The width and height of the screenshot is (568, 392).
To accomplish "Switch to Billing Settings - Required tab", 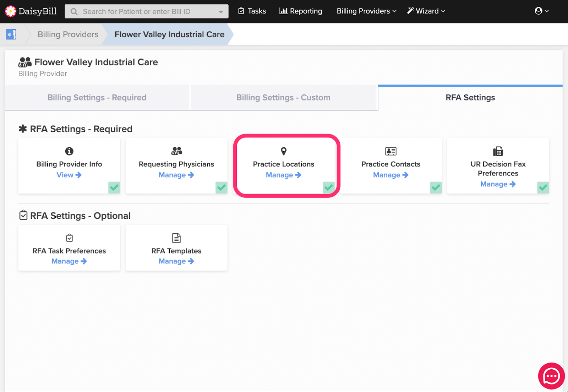I will click(97, 98).
